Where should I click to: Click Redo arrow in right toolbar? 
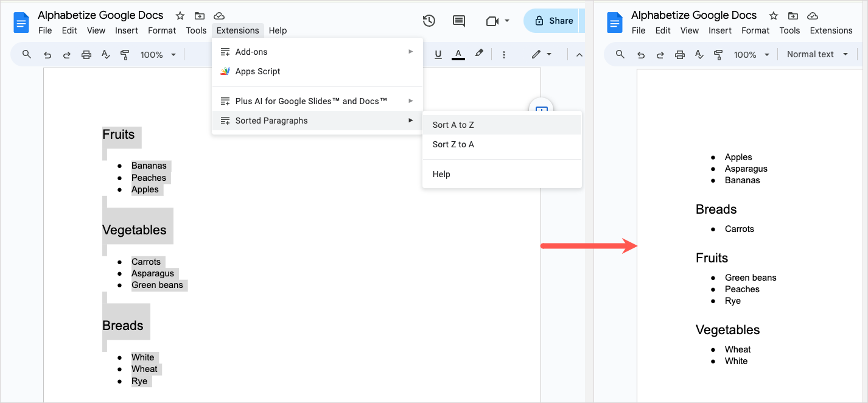[x=660, y=55]
